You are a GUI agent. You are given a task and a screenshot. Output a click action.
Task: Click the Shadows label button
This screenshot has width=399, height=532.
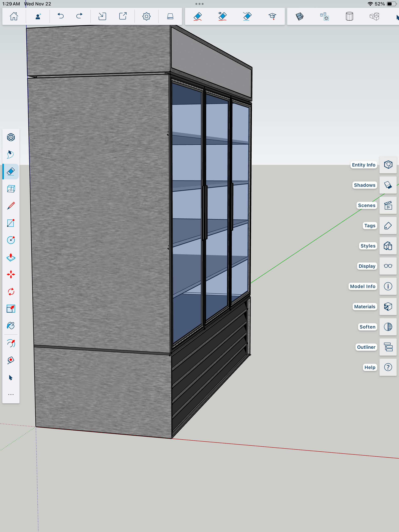pyautogui.click(x=364, y=185)
